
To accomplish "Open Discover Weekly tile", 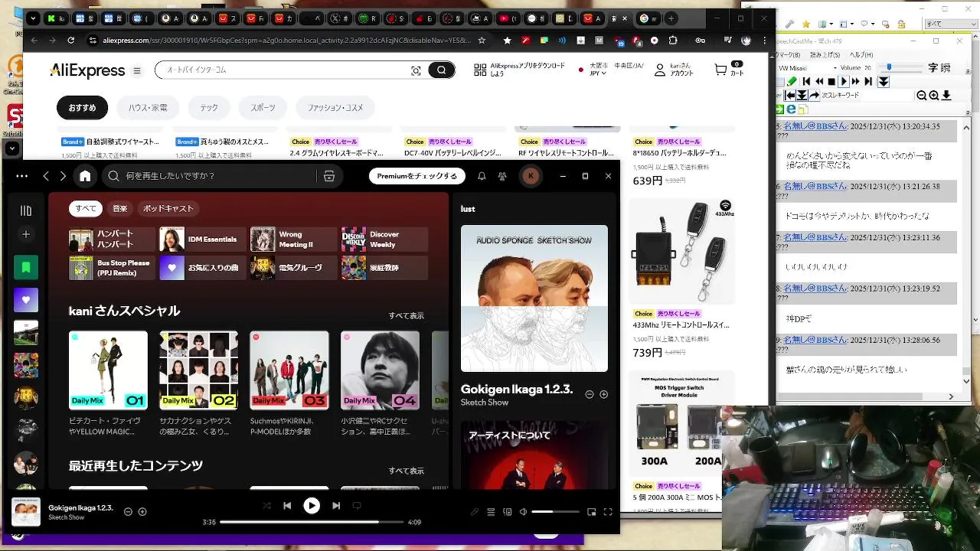I will [384, 240].
